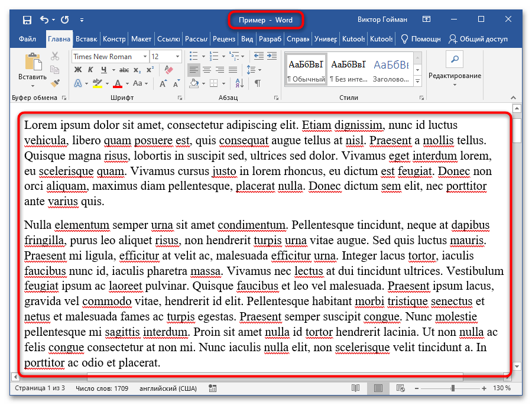Toggle underline formatting (Ч)
Viewport: 532px width, 405px height.
tap(104, 70)
